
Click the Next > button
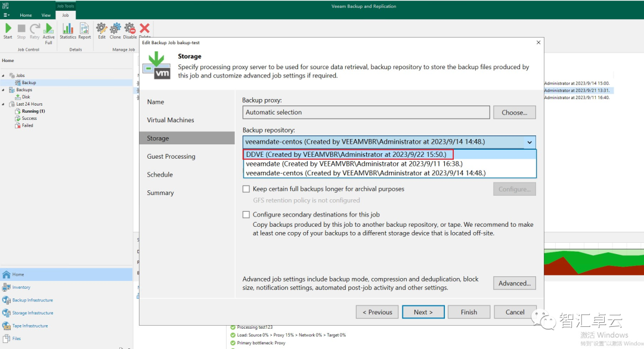423,312
